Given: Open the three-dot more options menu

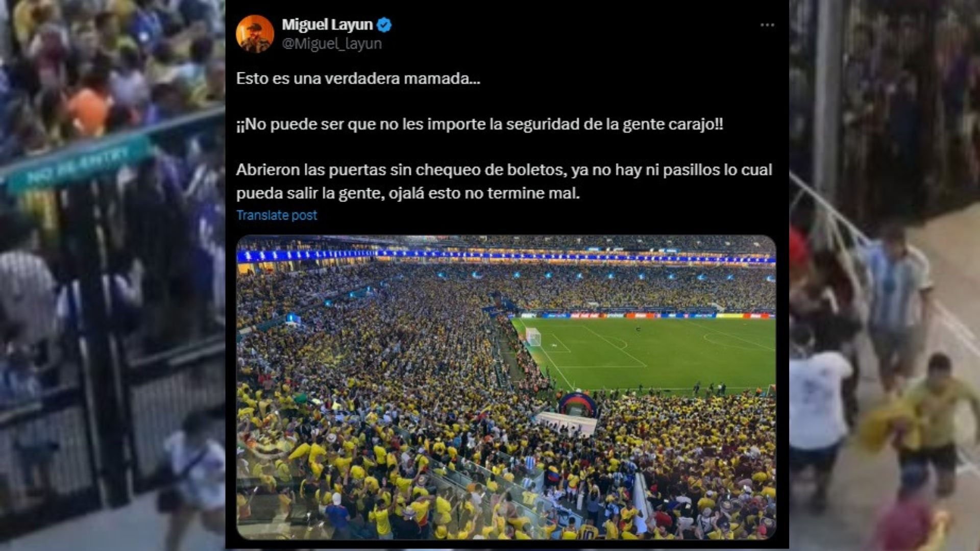Looking at the screenshot, I should [767, 25].
